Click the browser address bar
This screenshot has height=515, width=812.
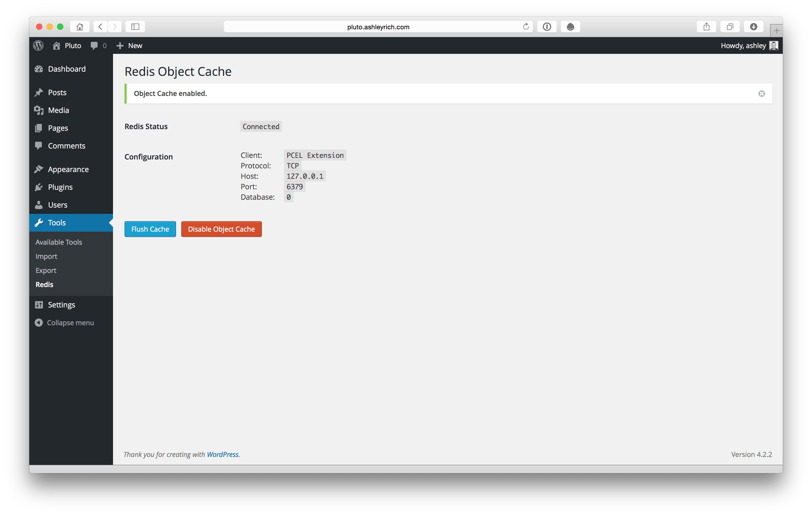[x=378, y=27]
